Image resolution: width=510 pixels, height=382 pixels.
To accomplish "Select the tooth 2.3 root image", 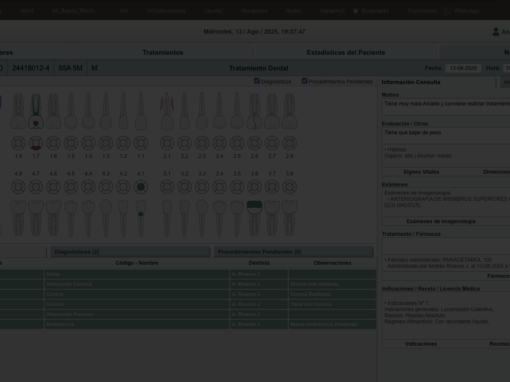I will pos(202,111).
